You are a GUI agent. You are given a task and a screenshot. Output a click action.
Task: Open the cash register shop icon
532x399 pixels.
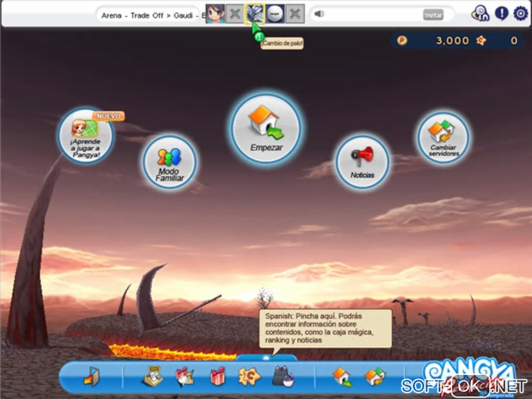point(152,376)
